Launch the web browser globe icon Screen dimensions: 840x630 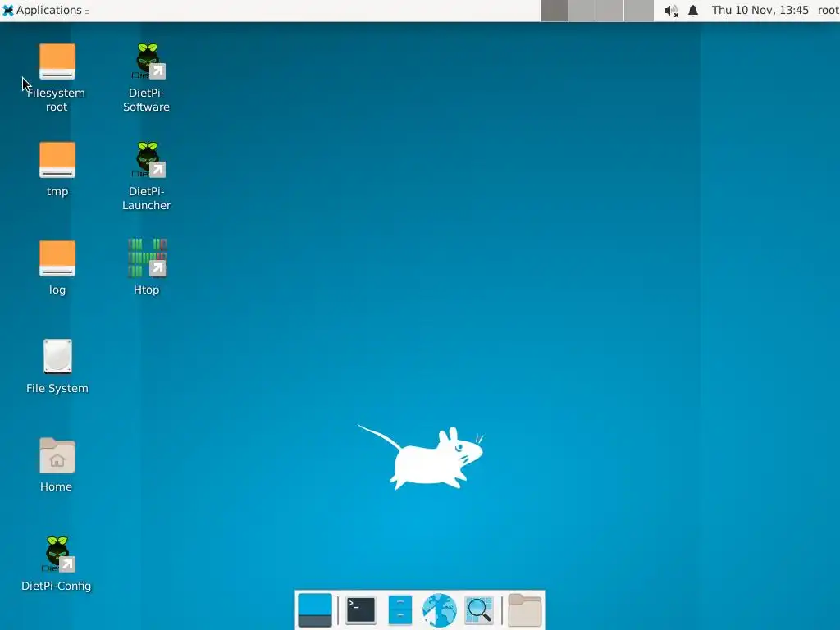point(440,610)
